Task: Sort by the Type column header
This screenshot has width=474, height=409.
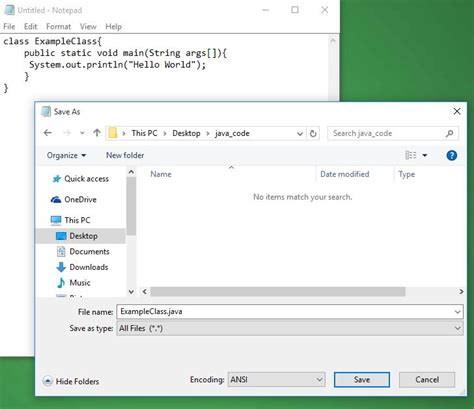Action: [x=407, y=174]
